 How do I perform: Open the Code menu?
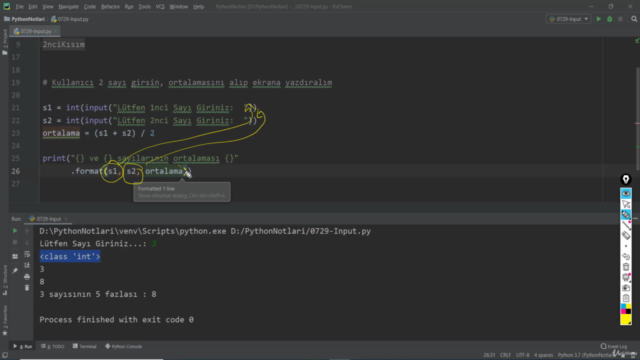[x=89, y=7]
